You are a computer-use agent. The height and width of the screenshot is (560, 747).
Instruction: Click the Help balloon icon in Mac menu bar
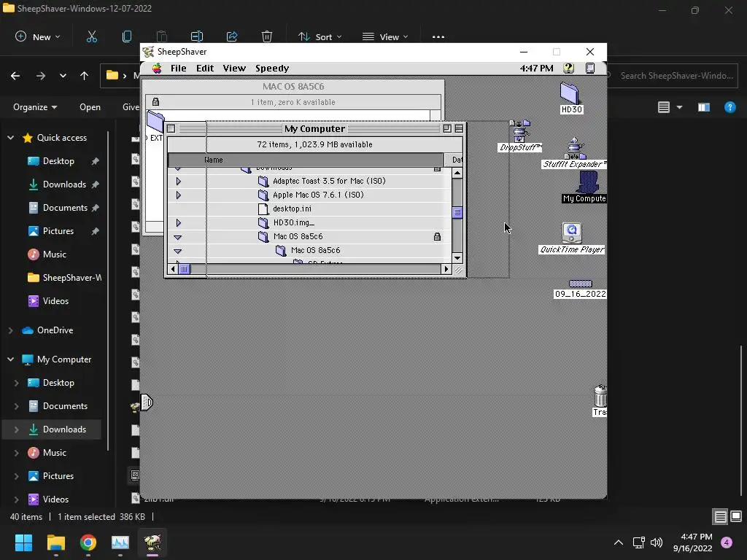tap(568, 68)
